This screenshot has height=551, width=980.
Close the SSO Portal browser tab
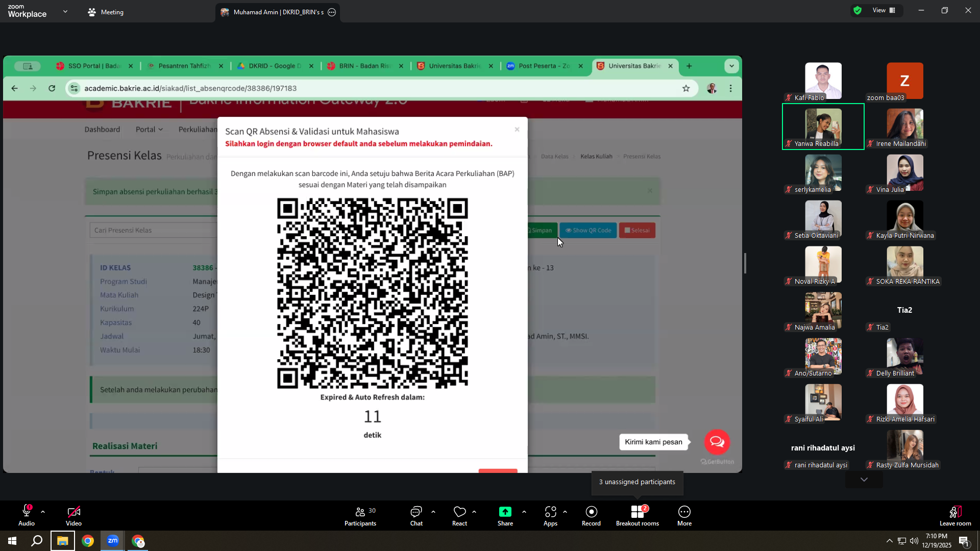pyautogui.click(x=131, y=66)
